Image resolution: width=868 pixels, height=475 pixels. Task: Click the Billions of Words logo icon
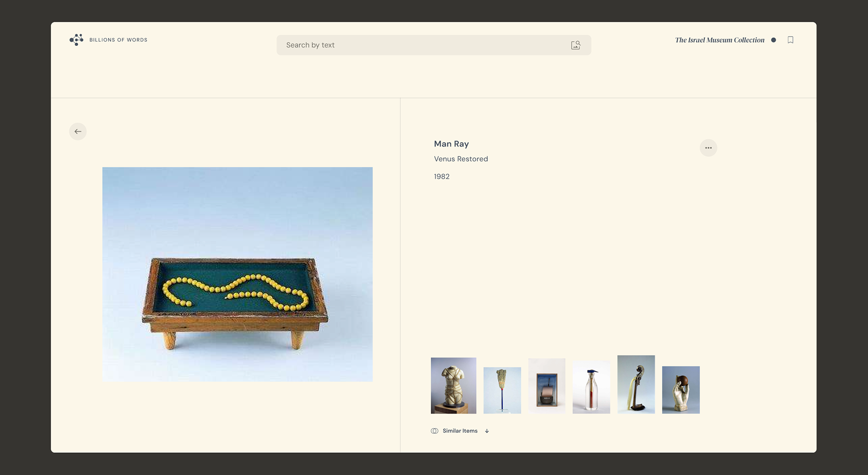tap(76, 40)
